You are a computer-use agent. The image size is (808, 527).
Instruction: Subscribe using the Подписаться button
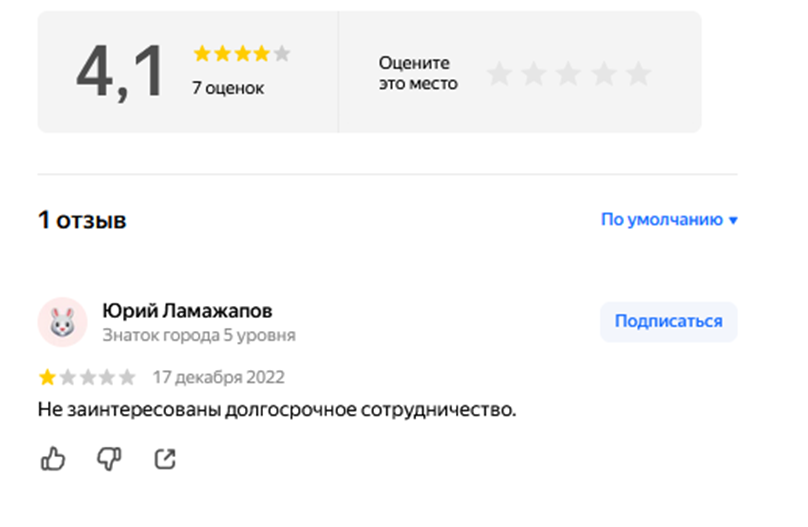pyautogui.click(x=668, y=321)
